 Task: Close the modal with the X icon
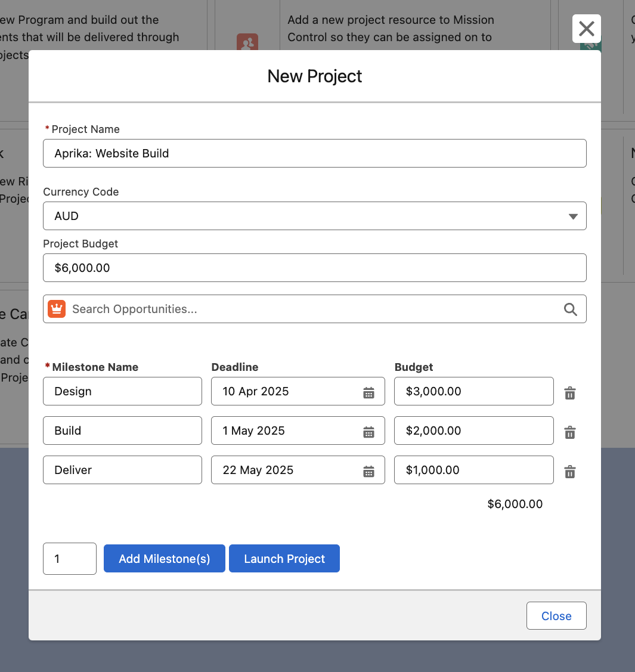[586, 29]
